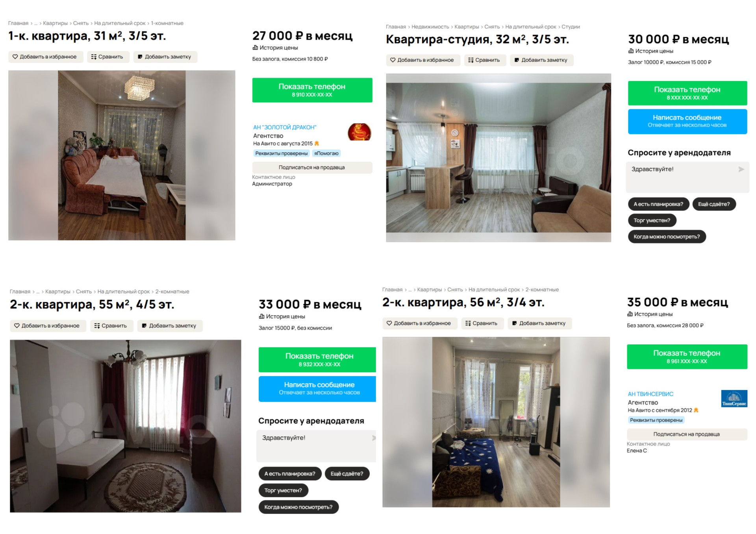Open the Золотой Дракон agency logo
Viewport: 756px width, 534px height.
pos(359,132)
